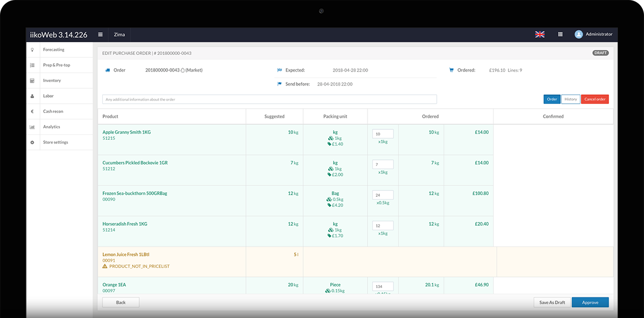Open the apps grid icon
This screenshot has width=644, height=318.
560,34
